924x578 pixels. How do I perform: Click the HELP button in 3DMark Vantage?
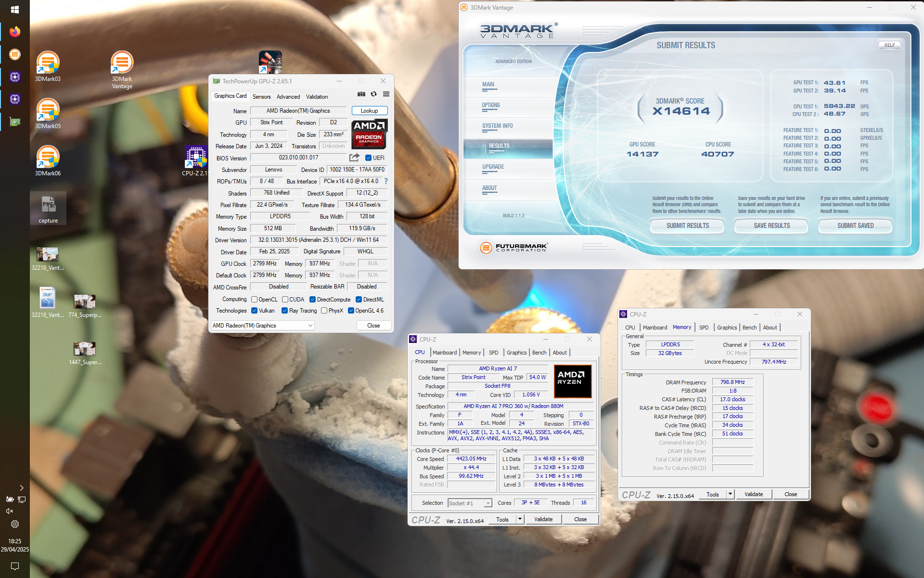tap(889, 45)
